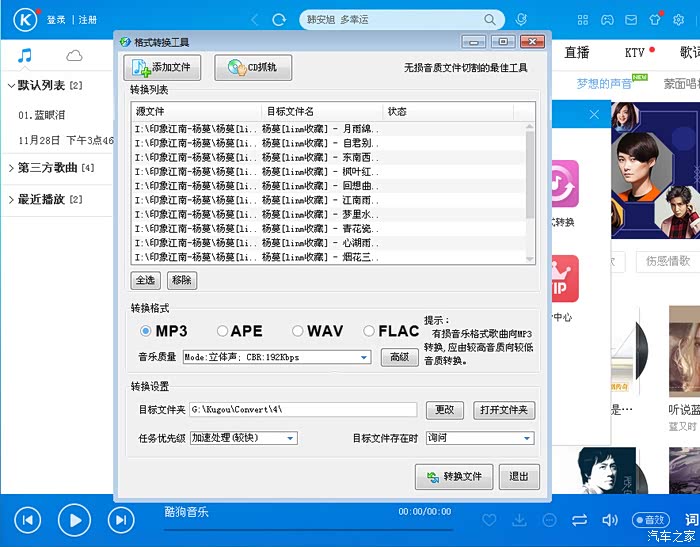This screenshot has height=547, width=700.
Task: Click the heart favorite icon
Action: coord(489,520)
